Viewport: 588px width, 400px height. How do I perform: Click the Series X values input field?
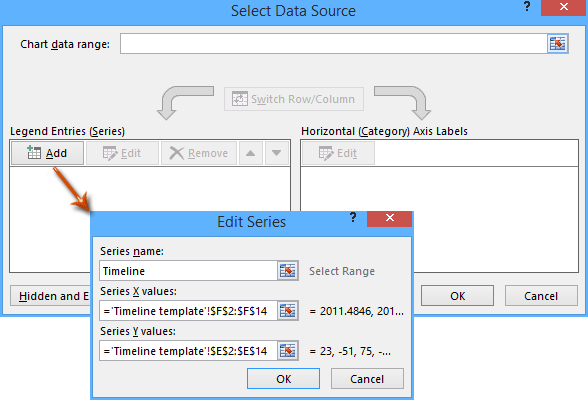coord(188,311)
